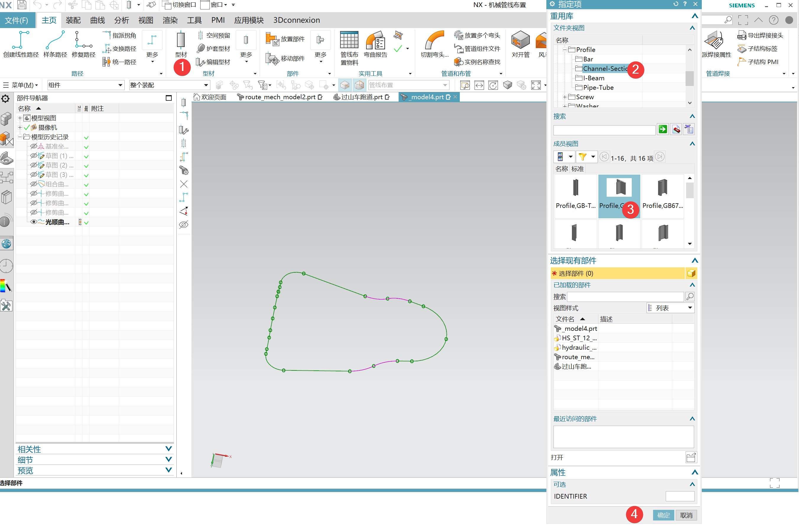Toggle visibility of 基准坐标系 feature
The width and height of the screenshot is (799, 532).
34,146
